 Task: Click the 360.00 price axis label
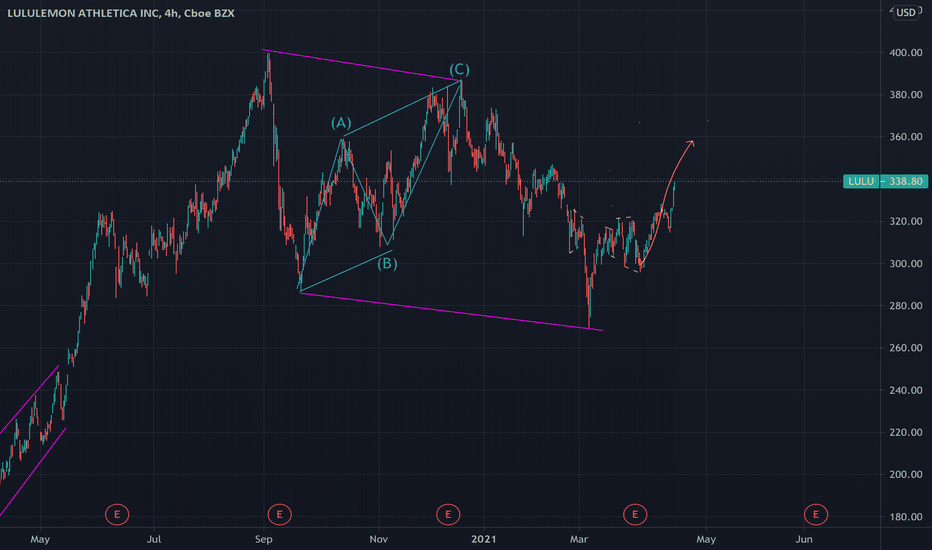tap(906, 137)
